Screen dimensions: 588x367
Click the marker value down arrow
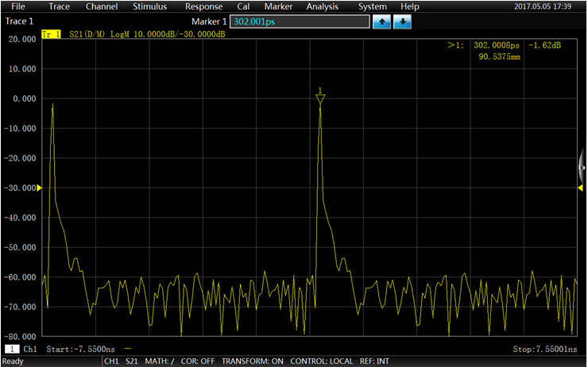[403, 21]
